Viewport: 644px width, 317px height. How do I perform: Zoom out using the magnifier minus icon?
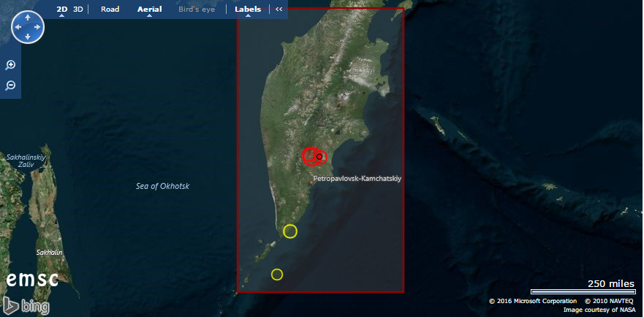tap(11, 86)
